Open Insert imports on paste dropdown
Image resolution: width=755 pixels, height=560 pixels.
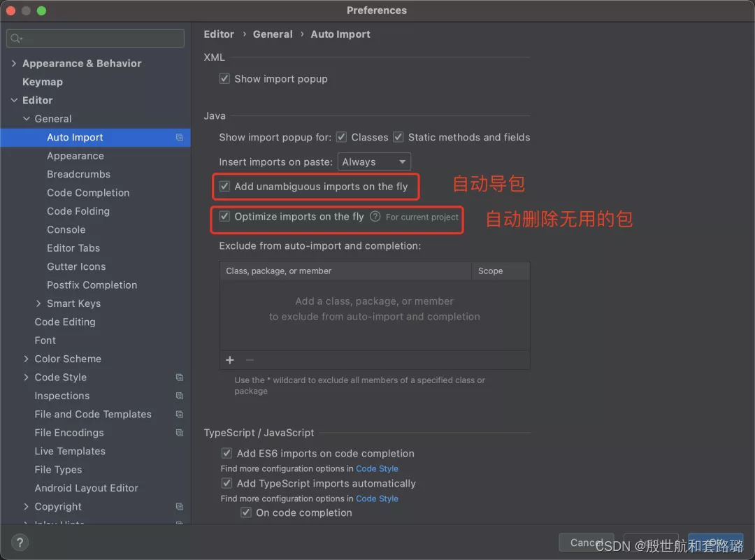[x=374, y=161]
